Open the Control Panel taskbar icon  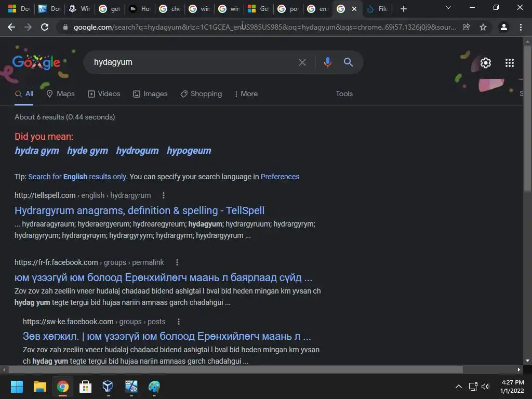pos(131,387)
